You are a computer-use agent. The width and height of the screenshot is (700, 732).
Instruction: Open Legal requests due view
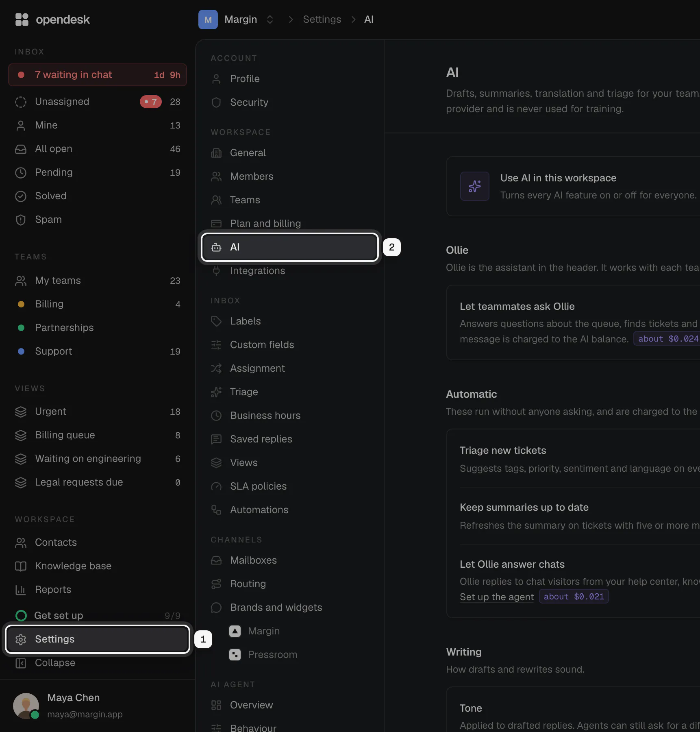click(98, 482)
